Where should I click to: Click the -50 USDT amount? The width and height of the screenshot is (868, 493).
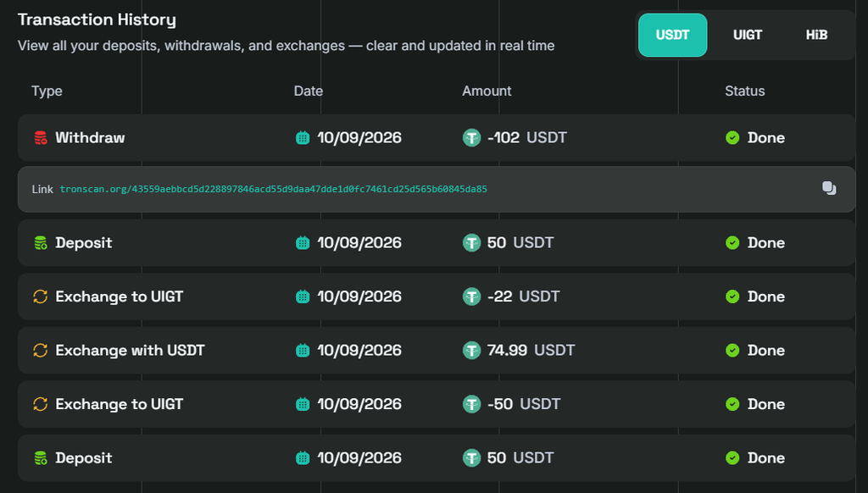point(524,404)
